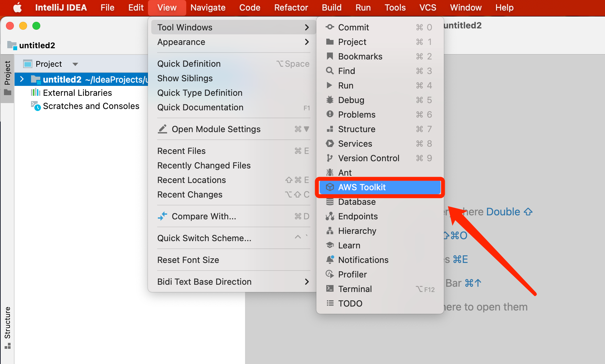The width and height of the screenshot is (605, 364).
Task: Select the Database stack icon
Action: 330,202
